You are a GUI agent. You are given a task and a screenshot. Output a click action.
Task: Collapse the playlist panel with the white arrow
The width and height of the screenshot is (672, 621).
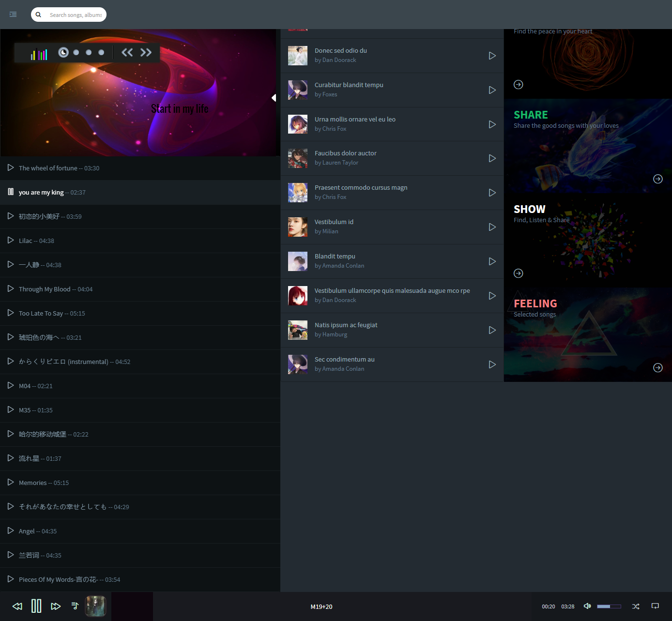(x=274, y=98)
